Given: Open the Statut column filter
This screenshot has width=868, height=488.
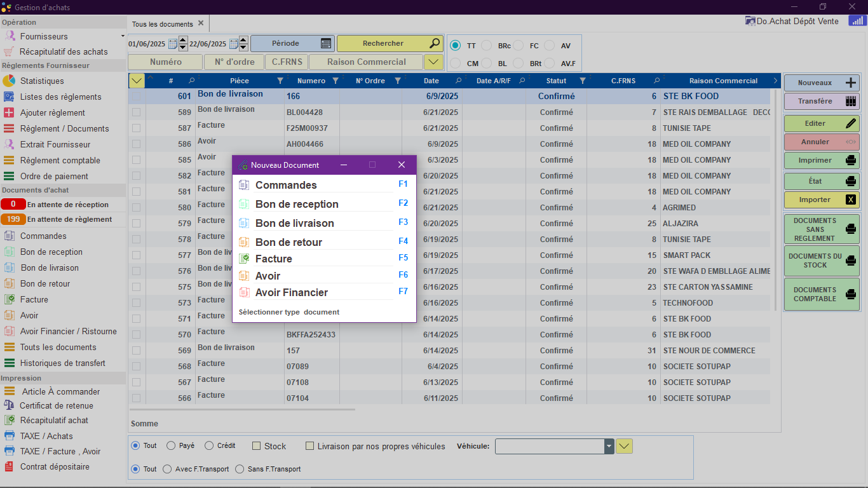Looking at the screenshot, I should pos(583,81).
